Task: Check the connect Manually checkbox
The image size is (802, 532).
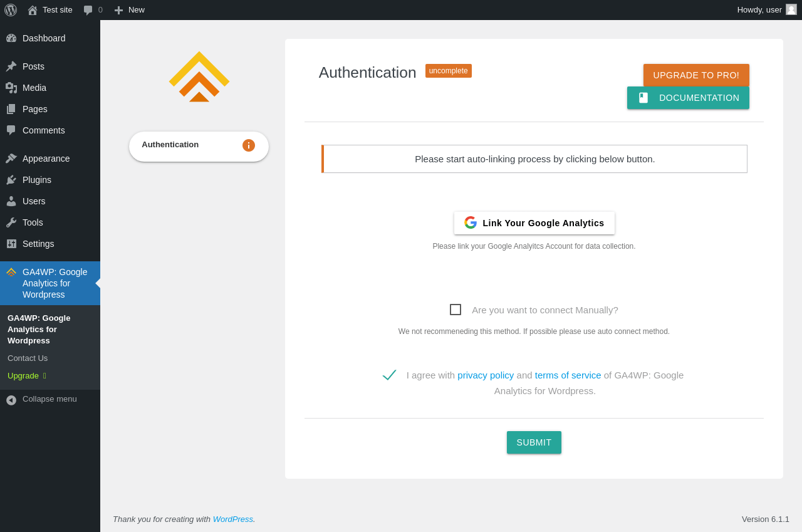Action: click(456, 310)
